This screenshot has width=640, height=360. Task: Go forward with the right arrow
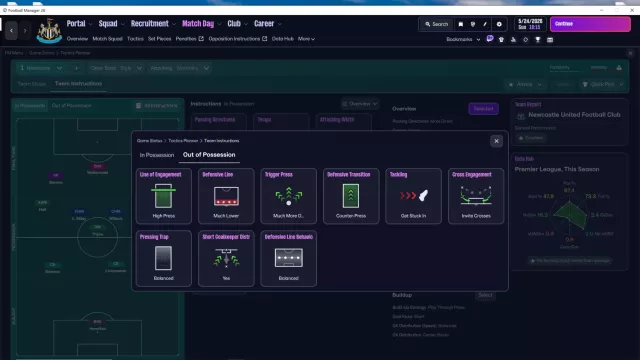pyautogui.click(x=25, y=31)
